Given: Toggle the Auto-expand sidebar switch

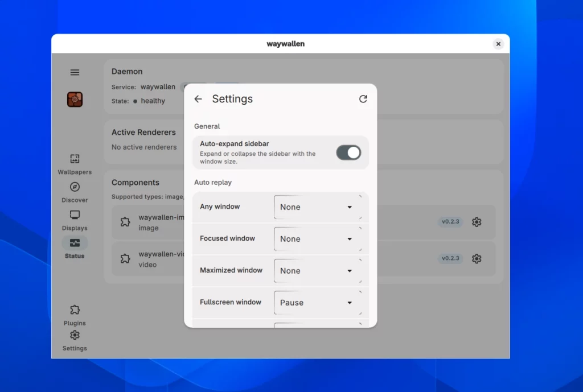Looking at the screenshot, I should (x=348, y=152).
